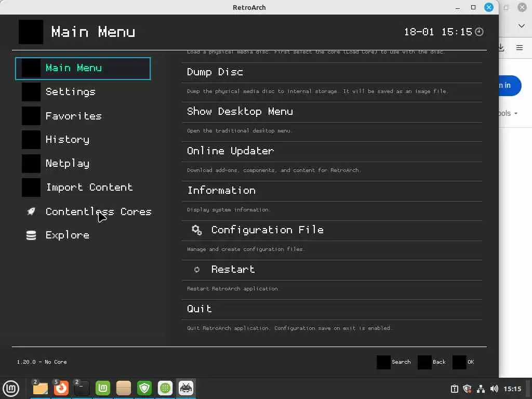Click the clock icon next to the time
Viewport: 532px width, 399px height.
(x=479, y=32)
